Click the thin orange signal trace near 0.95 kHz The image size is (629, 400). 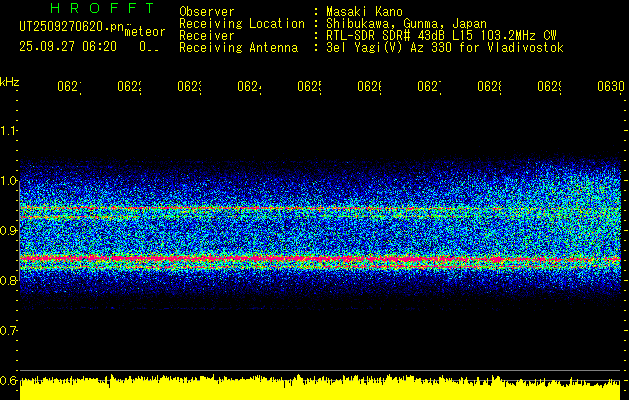coord(320,208)
